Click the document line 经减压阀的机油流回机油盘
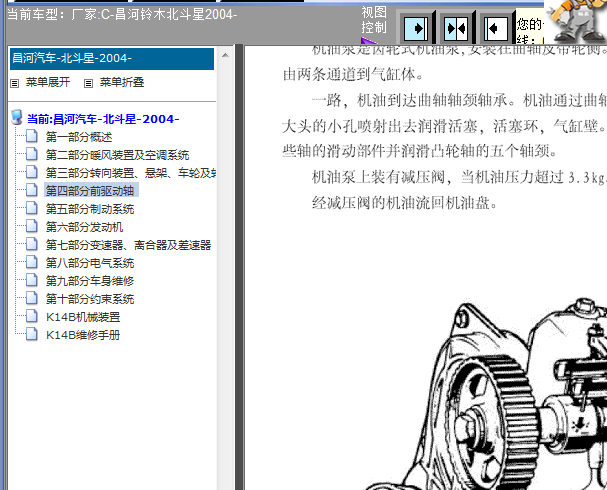The height and width of the screenshot is (490, 607). coord(405,202)
